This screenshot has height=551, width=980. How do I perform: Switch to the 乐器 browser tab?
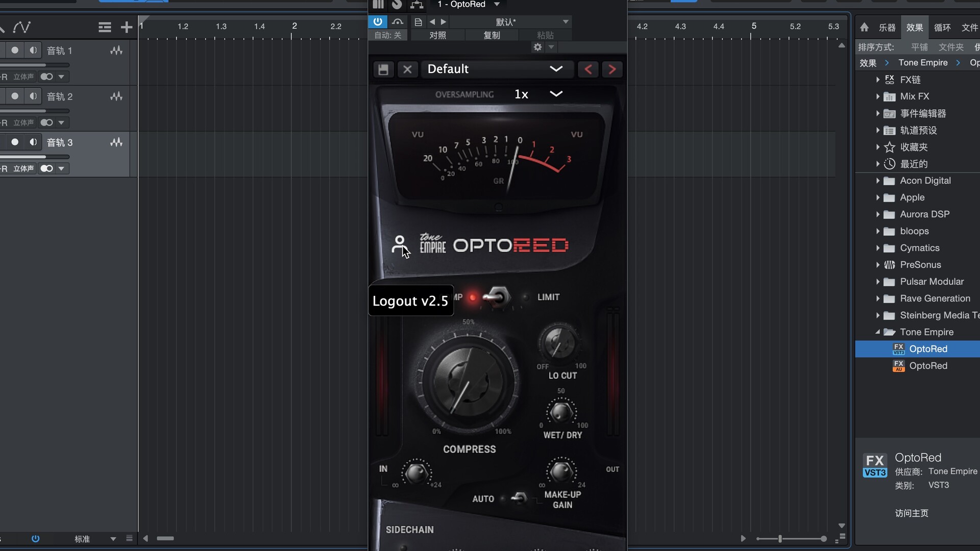pyautogui.click(x=887, y=28)
